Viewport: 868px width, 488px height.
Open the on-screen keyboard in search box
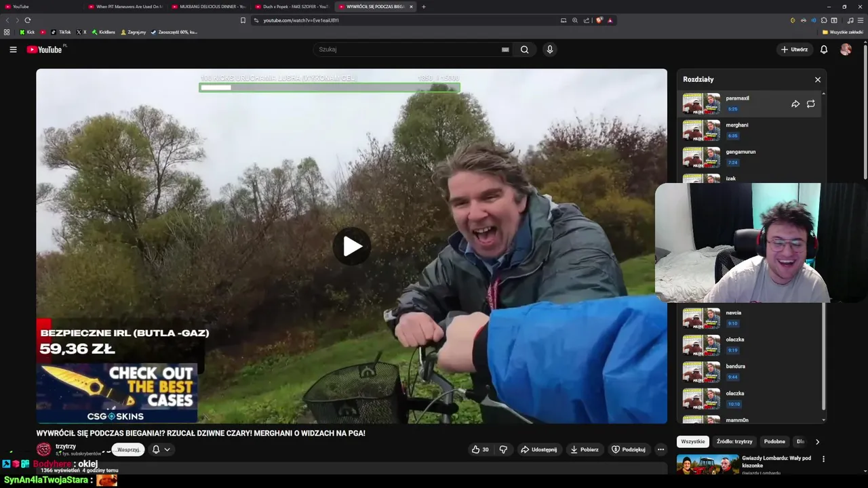click(505, 49)
